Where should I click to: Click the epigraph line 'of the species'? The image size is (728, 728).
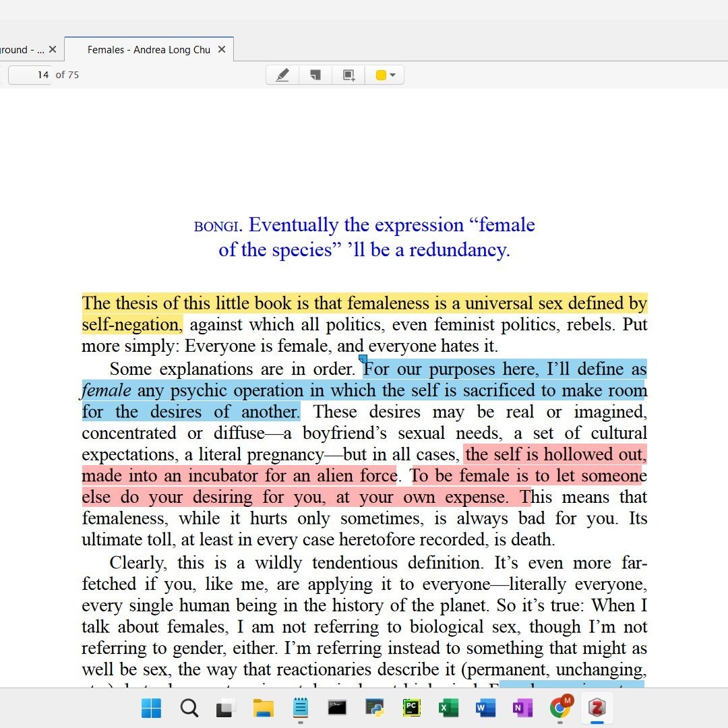tap(280, 250)
